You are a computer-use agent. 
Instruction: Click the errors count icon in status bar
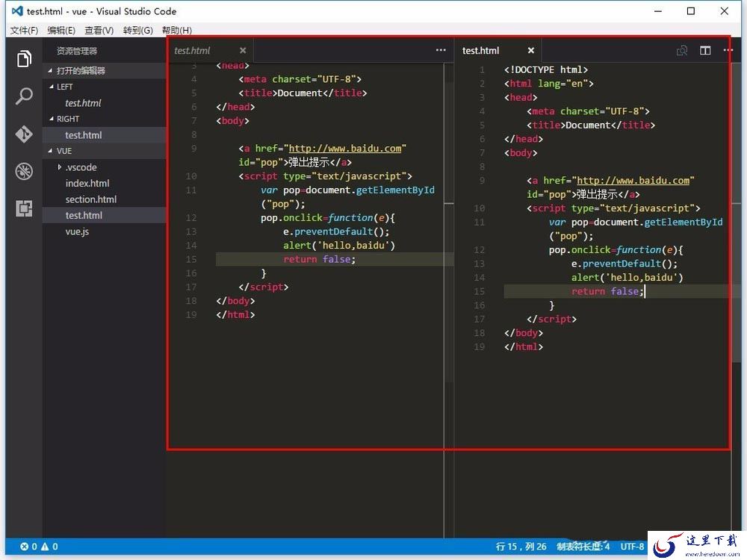tap(25, 547)
